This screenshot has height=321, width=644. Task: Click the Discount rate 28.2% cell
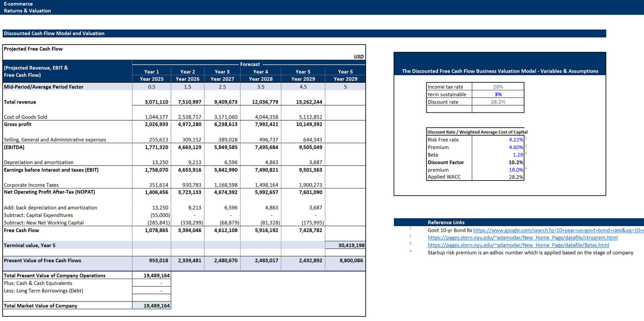coord(498,102)
